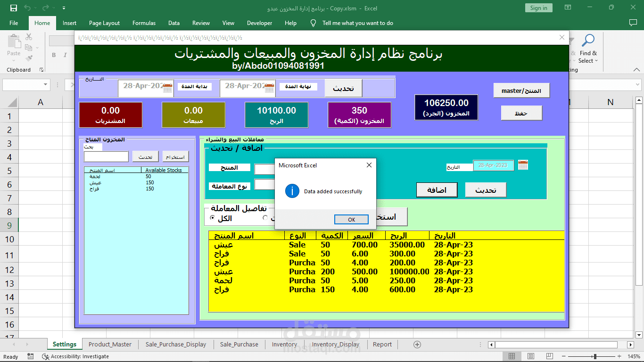Click the Redo arrow icon

45,8
